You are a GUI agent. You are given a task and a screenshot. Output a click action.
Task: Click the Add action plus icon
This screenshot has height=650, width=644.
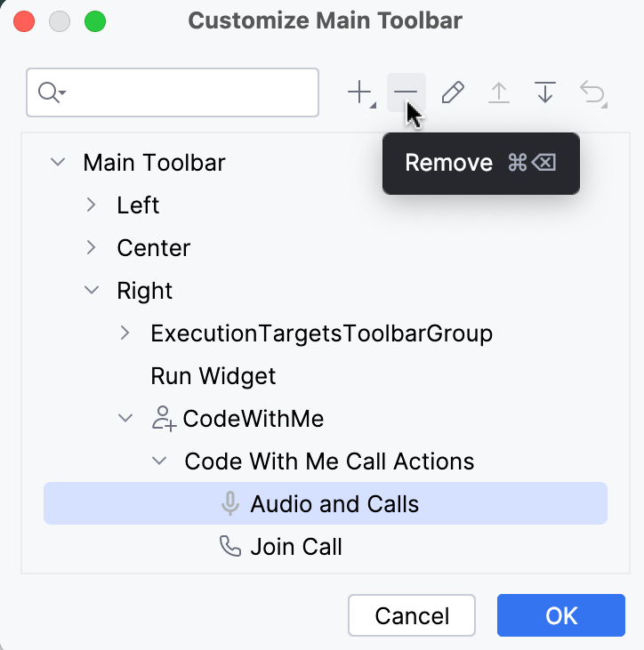359,92
